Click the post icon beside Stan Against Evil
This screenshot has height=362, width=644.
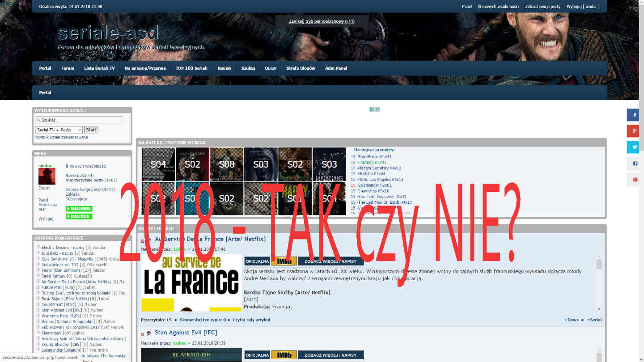coord(143,333)
